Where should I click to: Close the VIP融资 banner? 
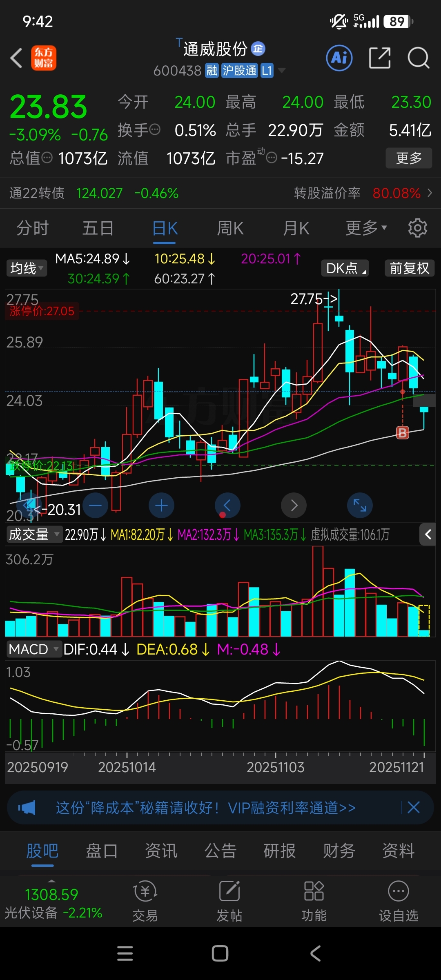click(414, 807)
